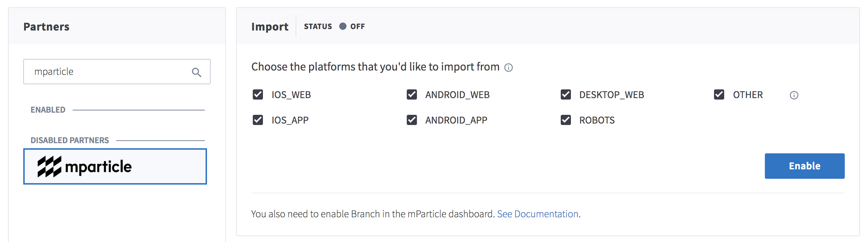Click the Import section heading

pyautogui.click(x=270, y=27)
